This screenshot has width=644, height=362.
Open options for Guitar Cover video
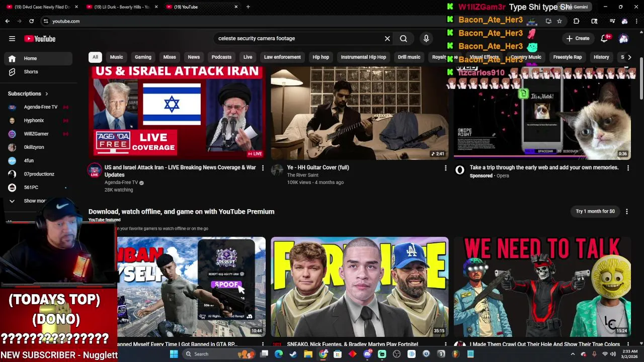445,168
